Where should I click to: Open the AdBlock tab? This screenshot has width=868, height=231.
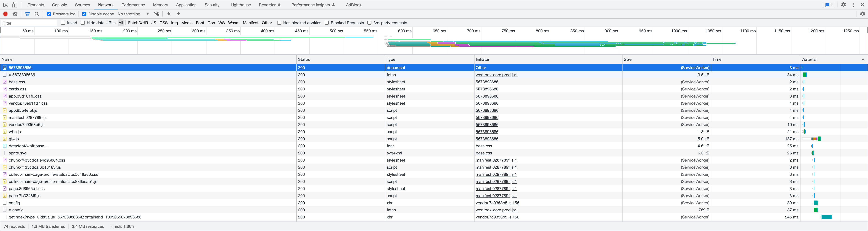[x=353, y=5]
